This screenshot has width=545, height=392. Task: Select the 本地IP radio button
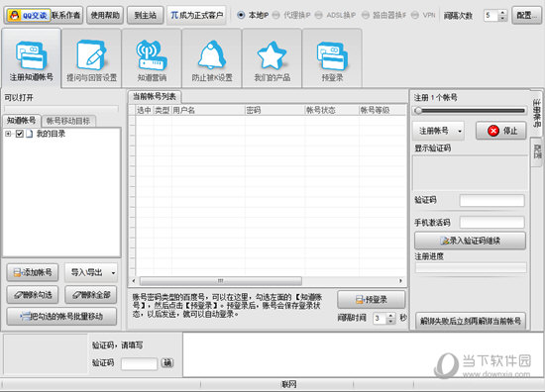pyautogui.click(x=241, y=15)
